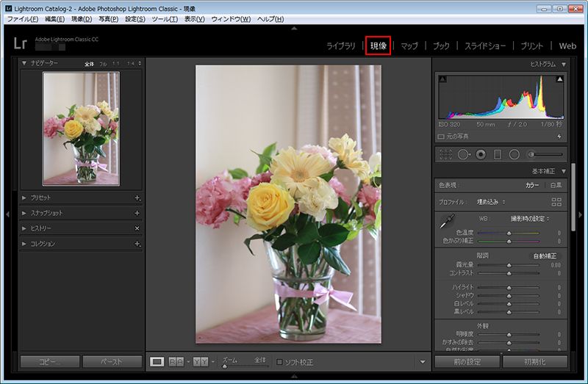Toggle the 元の写真 checkbox under histogram

(x=441, y=137)
